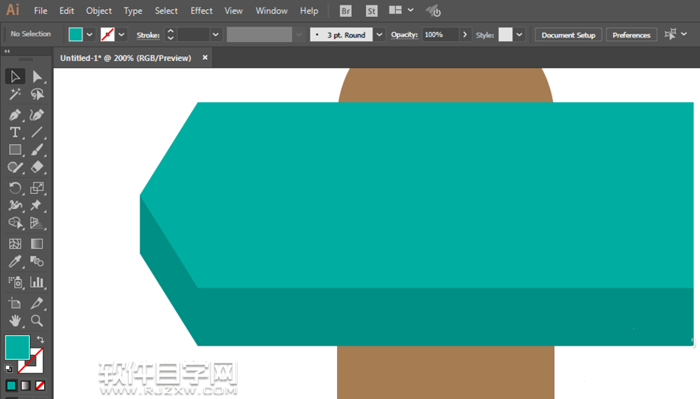Screen dimensions: 700x399
Task: Set paint to None mode
Action: [x=40, y=386]
